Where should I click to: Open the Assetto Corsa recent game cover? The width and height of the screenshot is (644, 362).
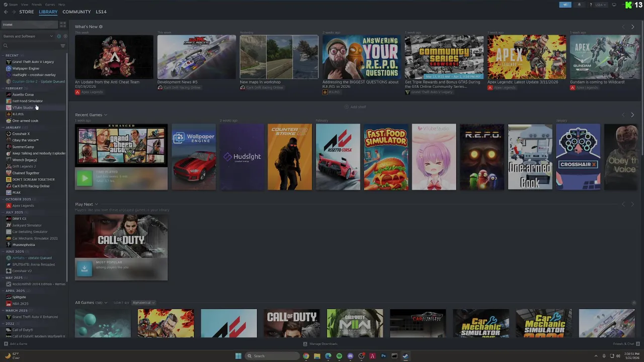(x=338, y=157)
